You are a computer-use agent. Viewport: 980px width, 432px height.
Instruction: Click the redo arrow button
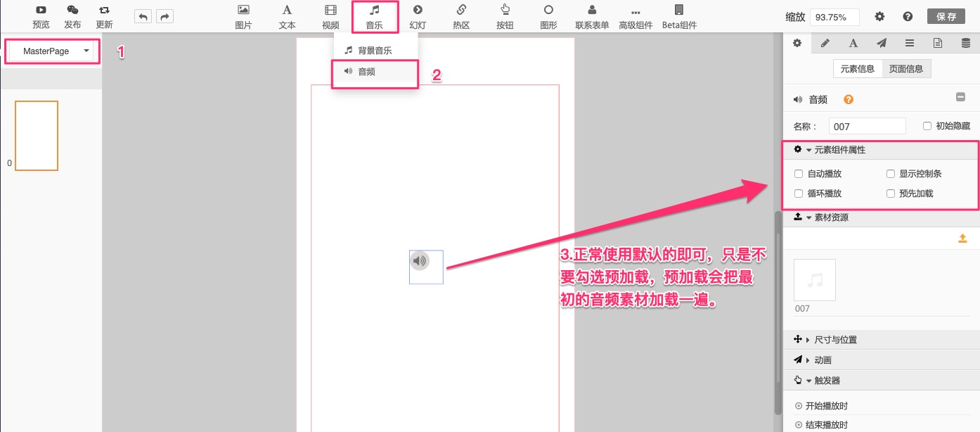pos(165,16)
